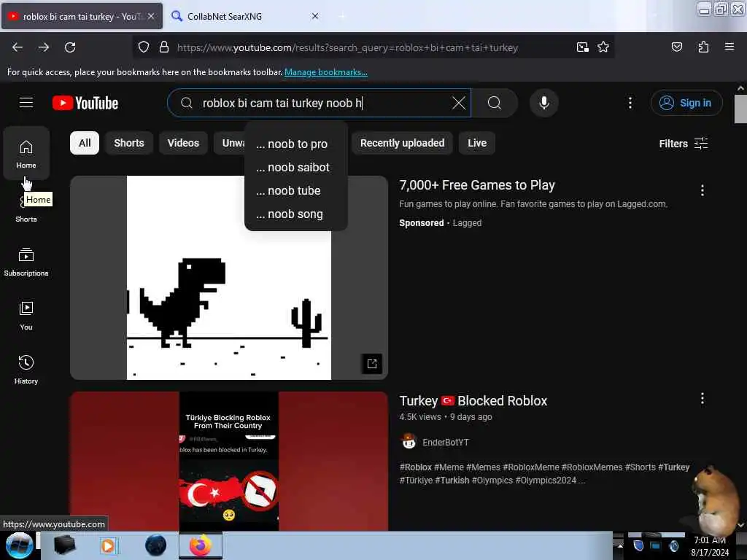
Task: Click the page scrollbar up arrow
Action: 740,88
